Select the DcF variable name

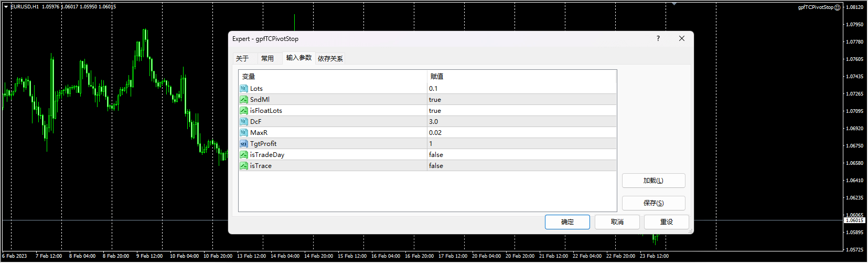[255, 122]
